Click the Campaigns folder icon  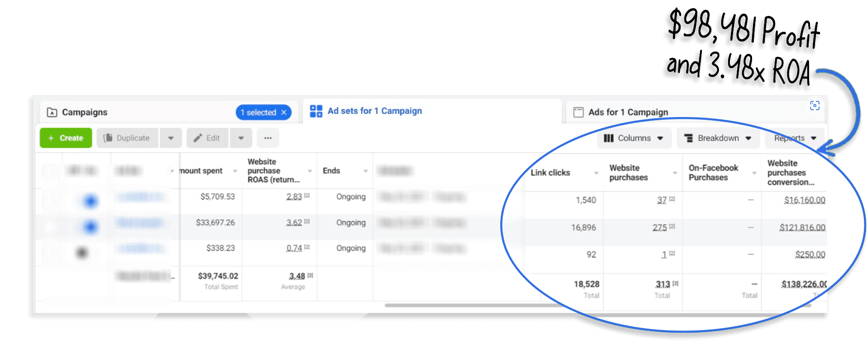[x=52, y=112]
